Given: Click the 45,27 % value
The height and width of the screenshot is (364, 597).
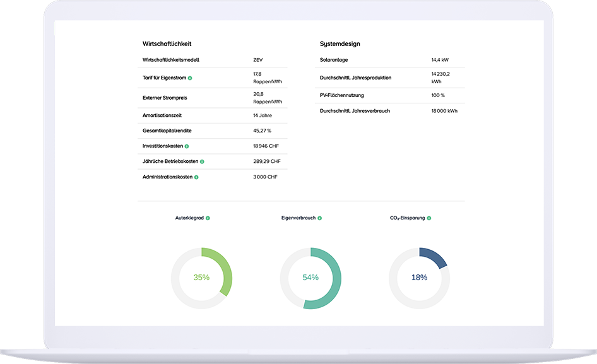Looking at the screenshot, I should click(262, 131).
